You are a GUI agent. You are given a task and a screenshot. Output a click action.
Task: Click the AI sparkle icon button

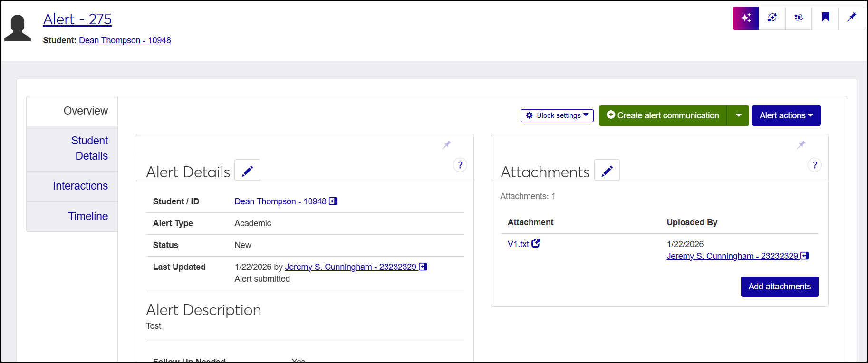pyautogui.click(x=746, y=18)
